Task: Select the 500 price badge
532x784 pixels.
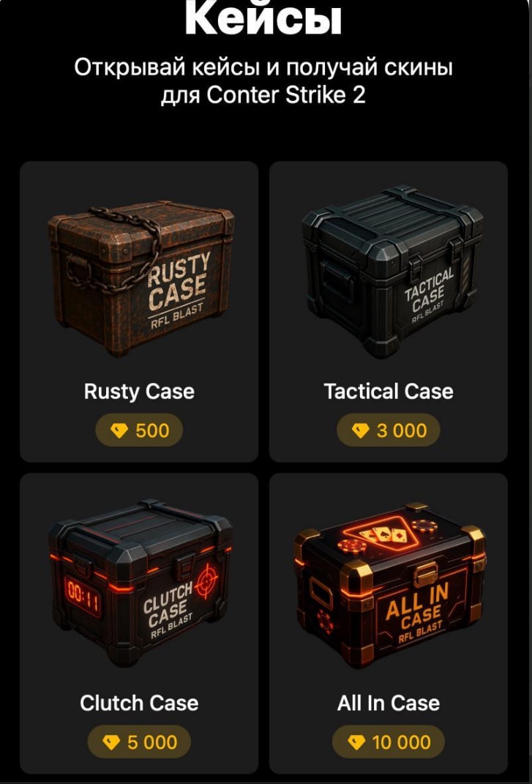Action: pyautogui.click(x=139, y=430)
